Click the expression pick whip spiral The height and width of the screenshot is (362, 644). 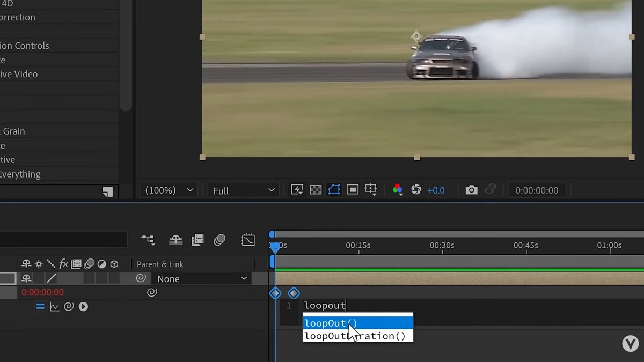click(x=69, y=307)
